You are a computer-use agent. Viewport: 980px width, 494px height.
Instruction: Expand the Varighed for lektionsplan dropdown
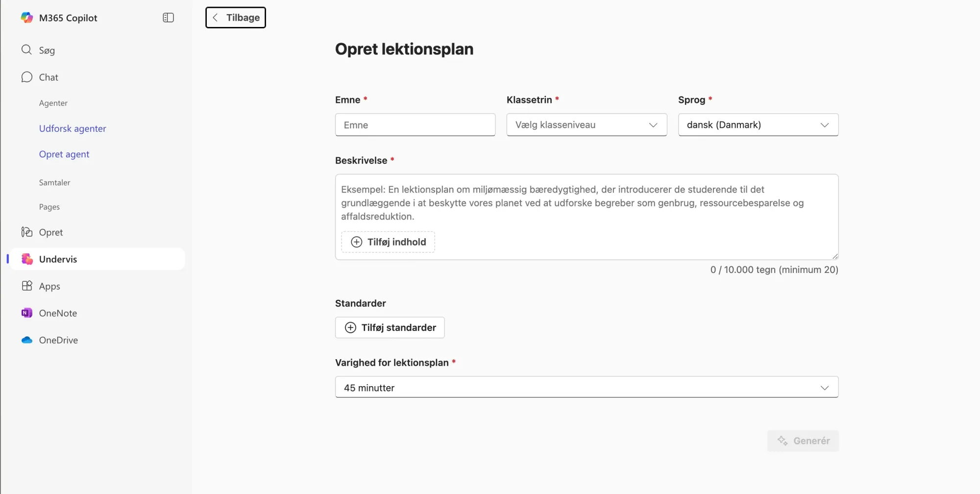[587, 388]
